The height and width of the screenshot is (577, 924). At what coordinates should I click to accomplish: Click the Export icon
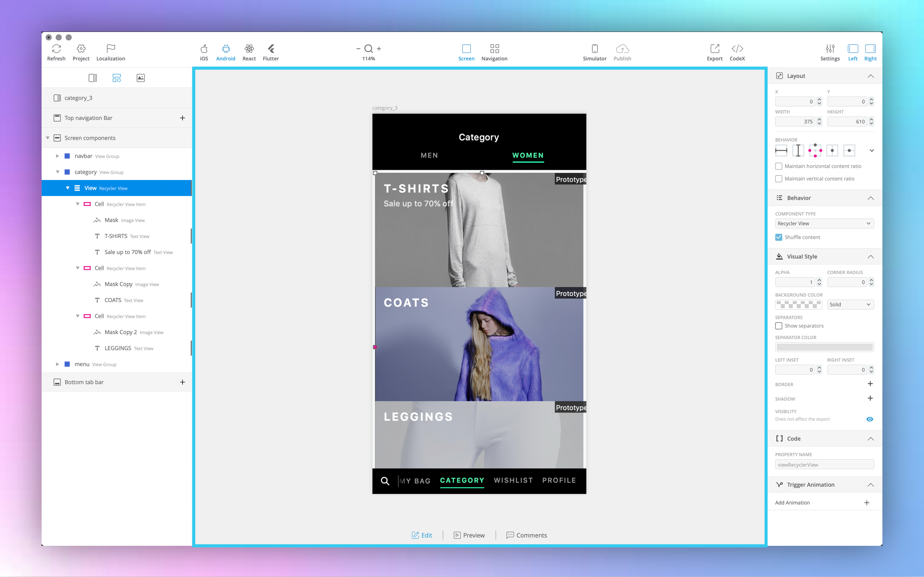[714, 49]
